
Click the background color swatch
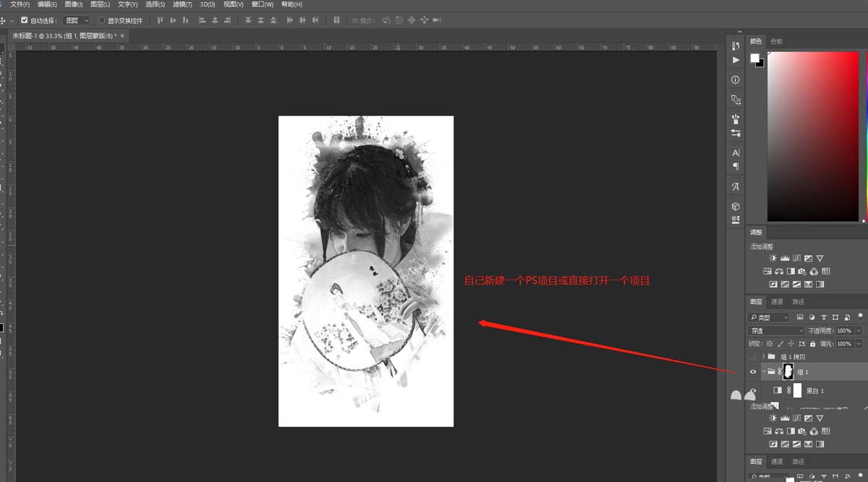[759, 63]
